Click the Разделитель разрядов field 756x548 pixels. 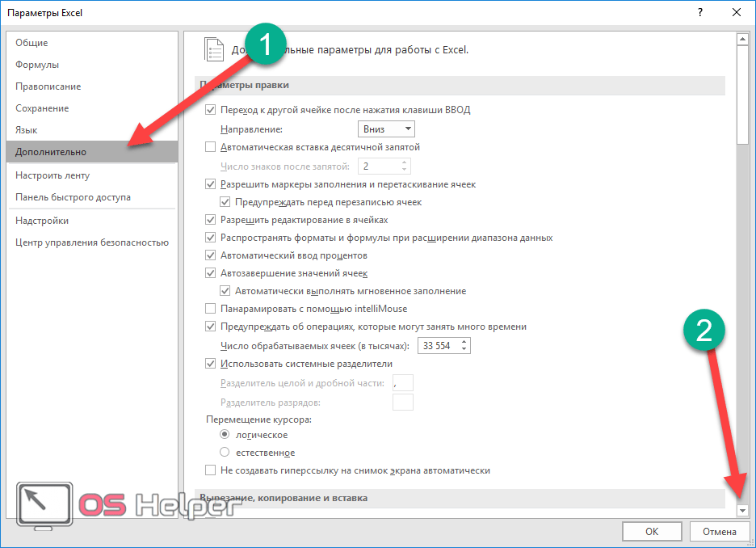click(403, 403)
